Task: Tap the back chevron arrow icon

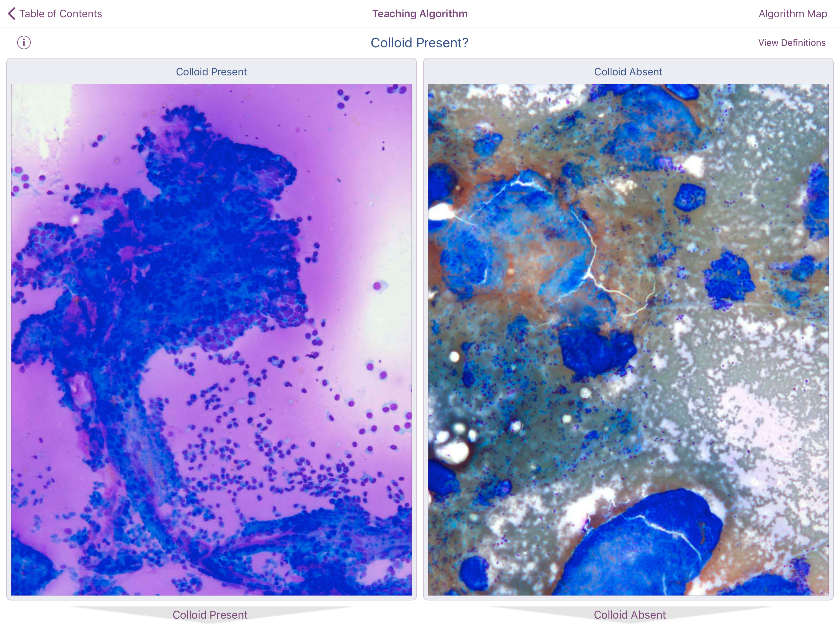Action: tap(12, 14)
